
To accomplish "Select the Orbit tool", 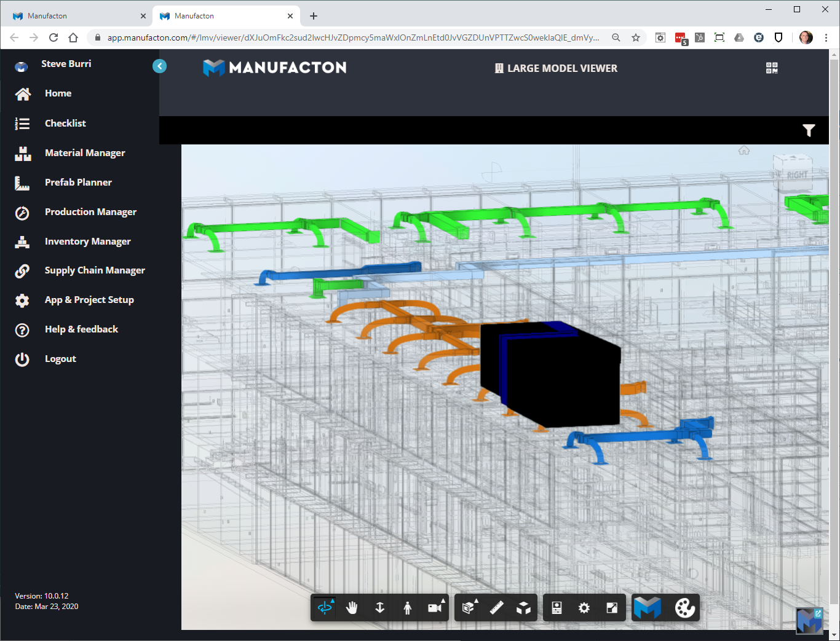I will tap(324, 608).
